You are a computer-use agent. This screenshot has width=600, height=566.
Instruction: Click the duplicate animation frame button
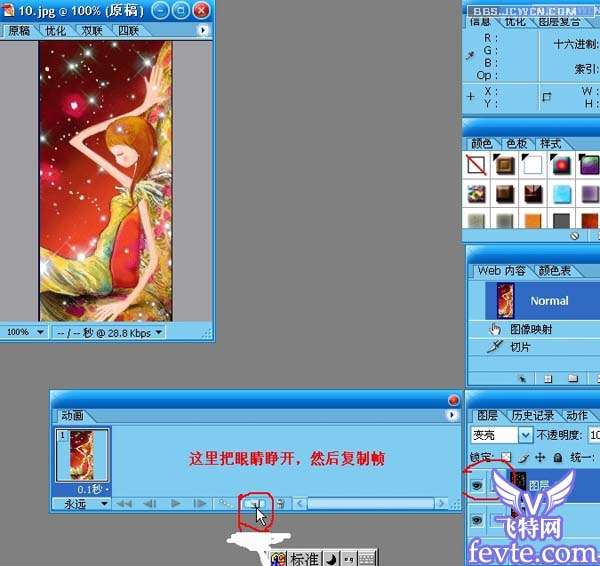coord(256,504)
